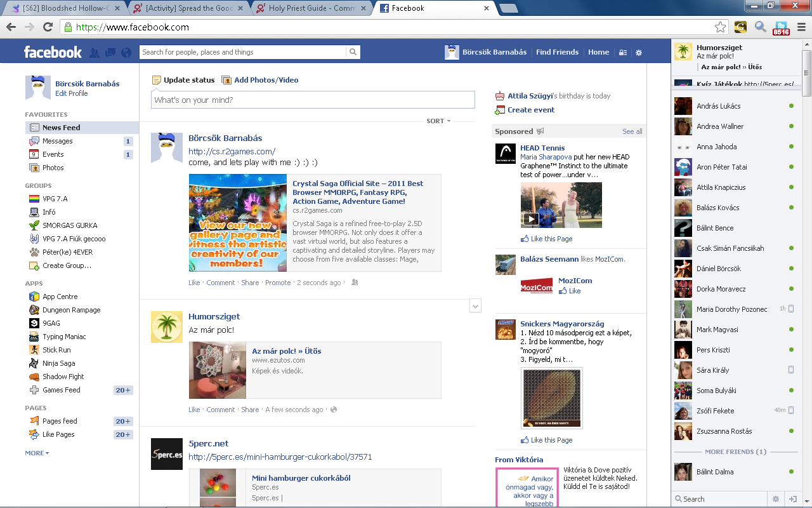Image resolution: width=812 pixels, height=508 pixels.
Task: Click the Create event link
Action: pyautogui.click(x=530, y=110)
